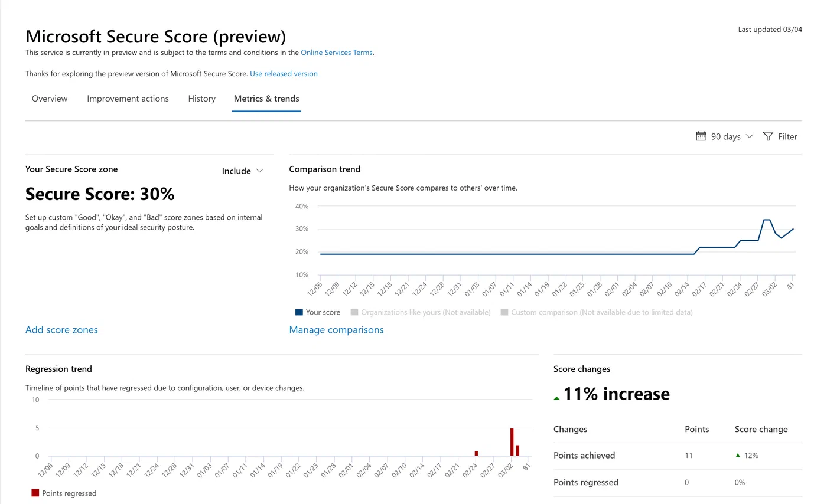Click the 11% increase heading
This screenshot has width=827, height=504.
(617, 394)
